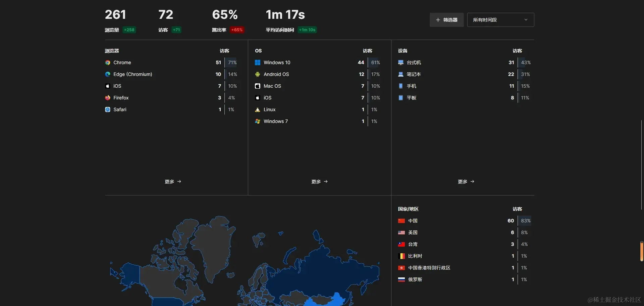Click the Windows 7 flag icon
This screenshot has width=644, height=306.
point(258,121)
